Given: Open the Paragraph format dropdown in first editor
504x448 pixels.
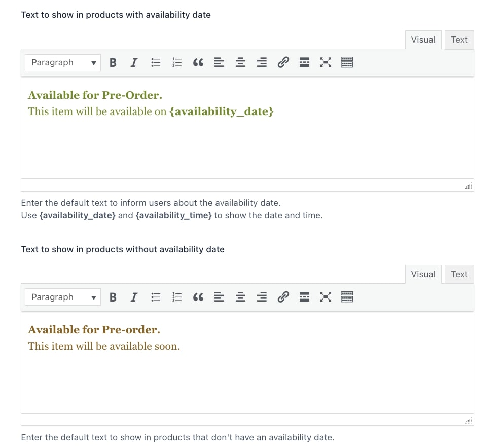Looking at the screenshot, I should click(63, 63).
